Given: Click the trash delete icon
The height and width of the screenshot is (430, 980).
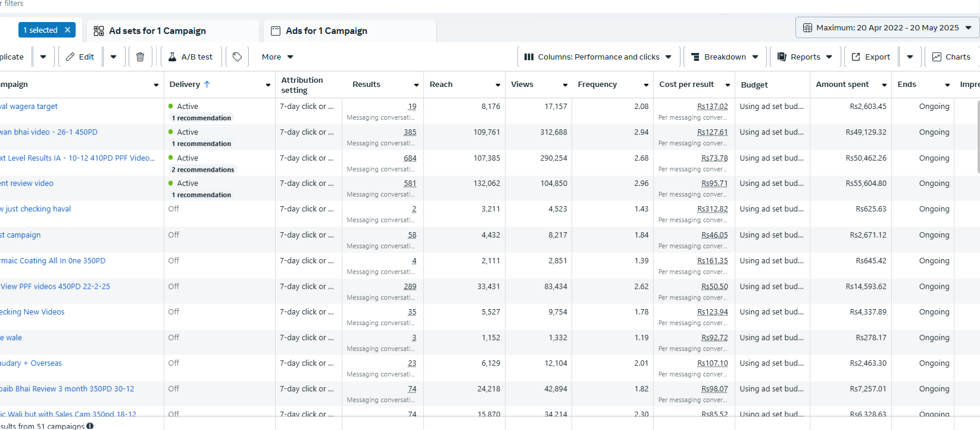Looking at the screenshot, I should [140, 57].
